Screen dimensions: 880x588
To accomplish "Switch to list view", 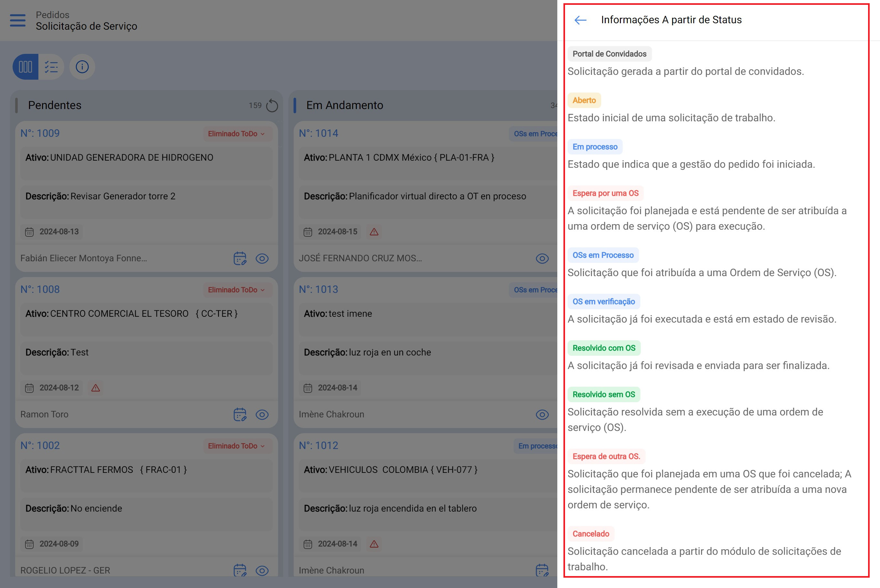I will [x=51, y=67].
